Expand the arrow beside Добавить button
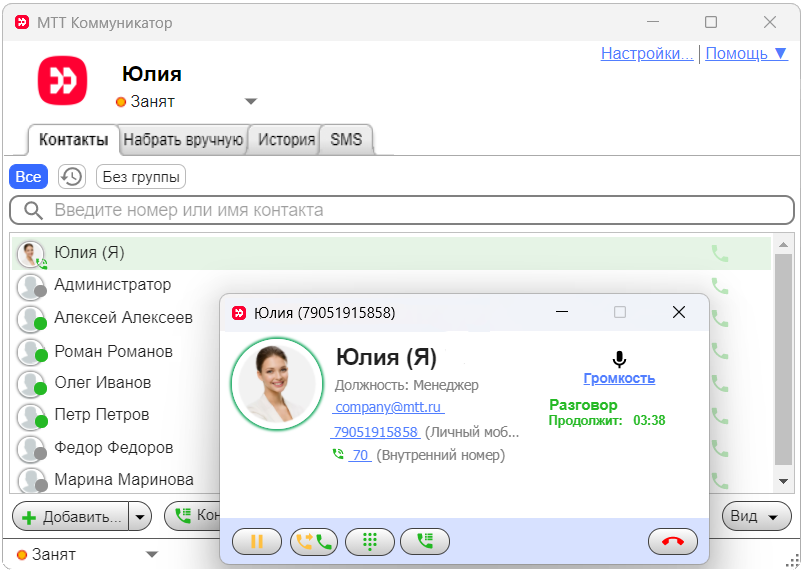Viewport: 805px width, 571px height. point(141,516)
